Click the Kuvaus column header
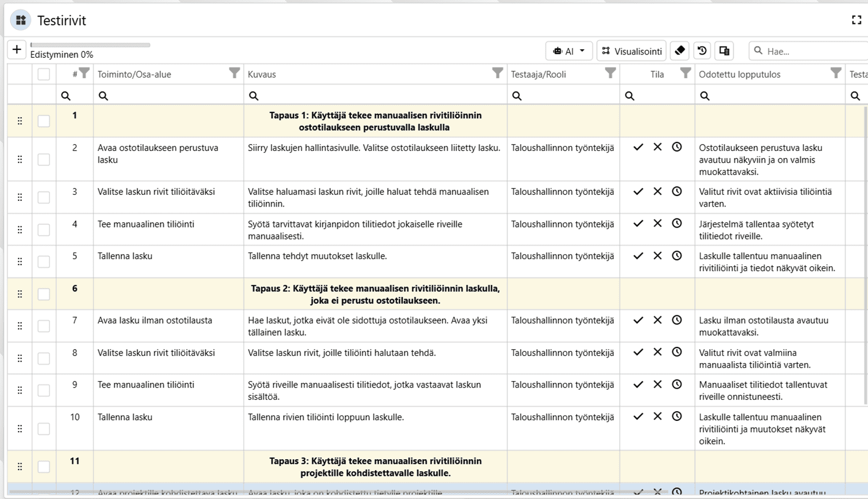Viewport: 868px width, 499px height. click(x=262, y=74)
